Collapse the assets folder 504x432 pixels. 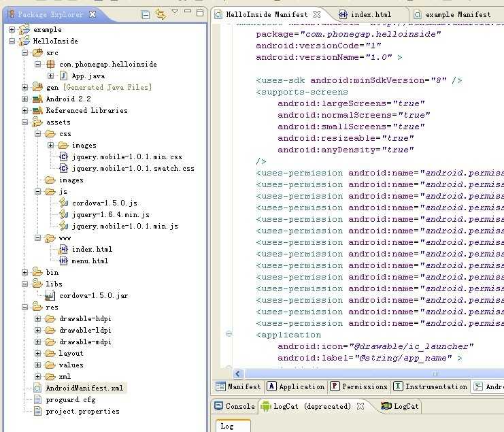coord(24,122)
